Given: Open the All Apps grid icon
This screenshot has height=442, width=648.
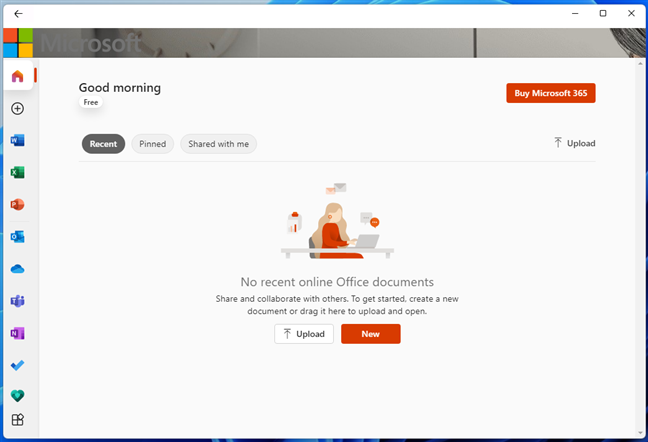Looking at the screenshot, I should pos(17,420).
